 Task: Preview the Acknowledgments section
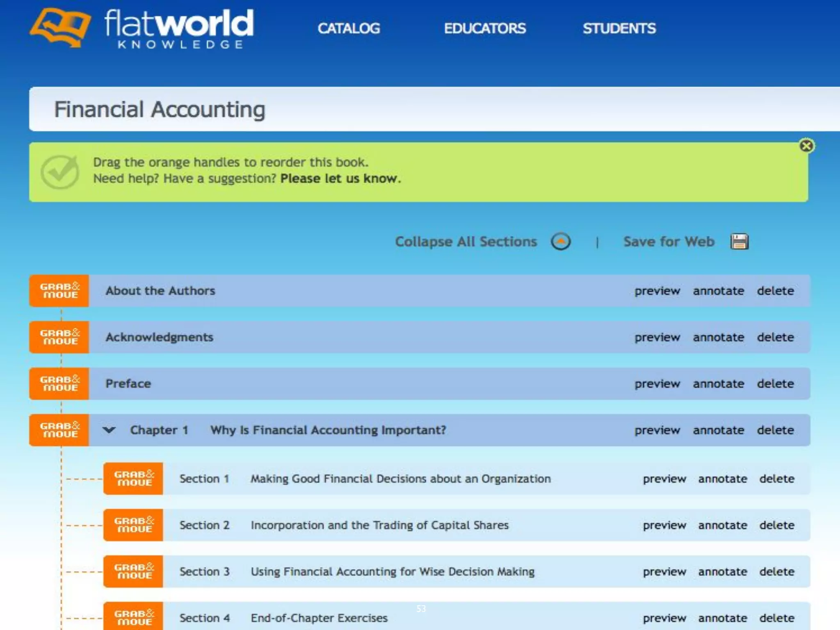657,337
